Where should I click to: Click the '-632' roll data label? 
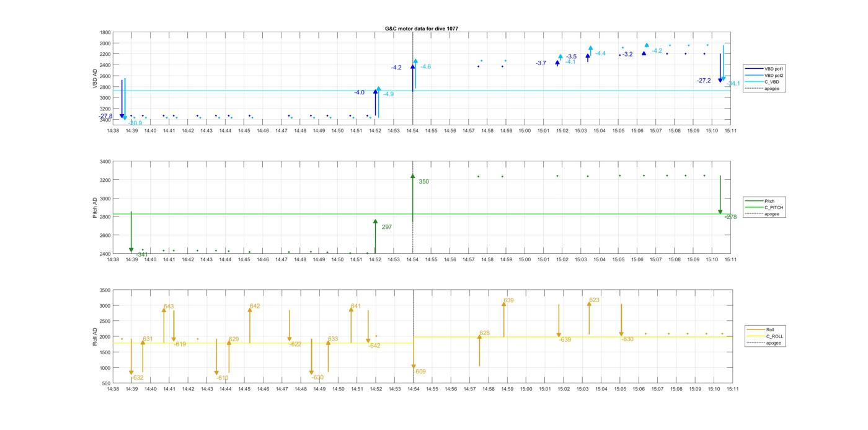[x=138, y=377]
